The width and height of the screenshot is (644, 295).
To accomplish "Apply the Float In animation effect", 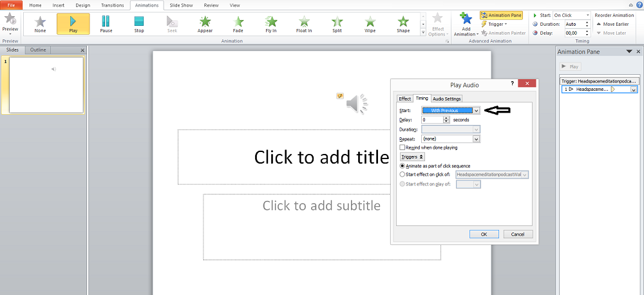I will (305, 24).
